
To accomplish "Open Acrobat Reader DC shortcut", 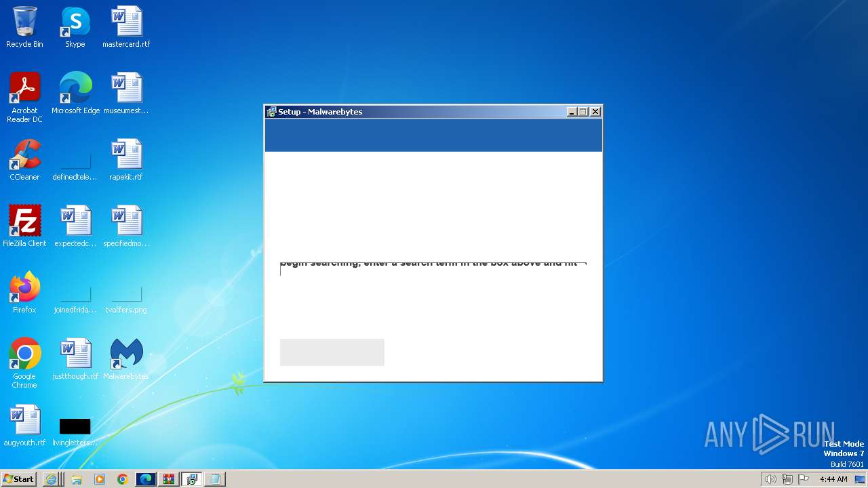I will 24,98.
